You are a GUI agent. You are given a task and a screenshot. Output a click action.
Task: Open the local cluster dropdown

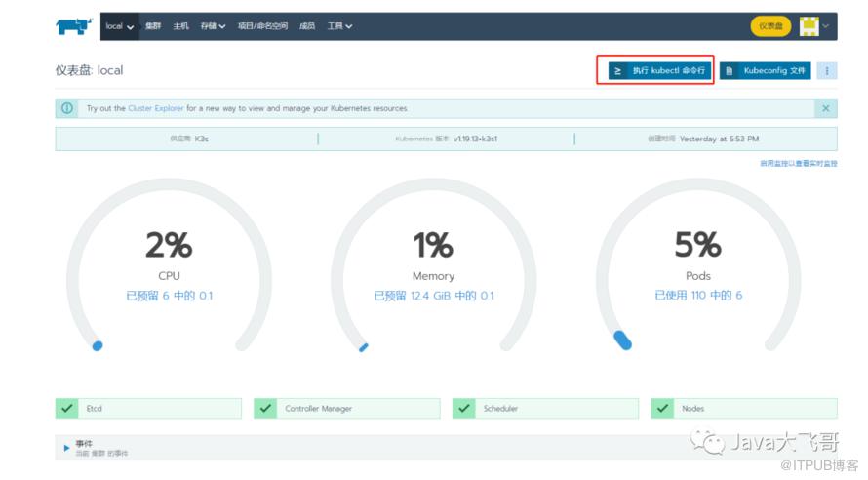click(x=119, y=26)
